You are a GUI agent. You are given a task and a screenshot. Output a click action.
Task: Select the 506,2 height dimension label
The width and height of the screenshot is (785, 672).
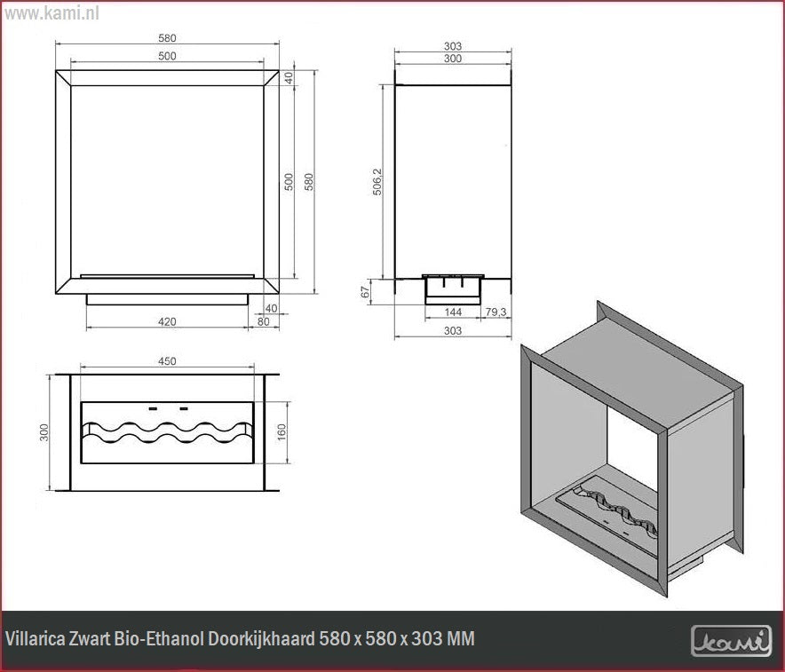[x=377, y=181]
